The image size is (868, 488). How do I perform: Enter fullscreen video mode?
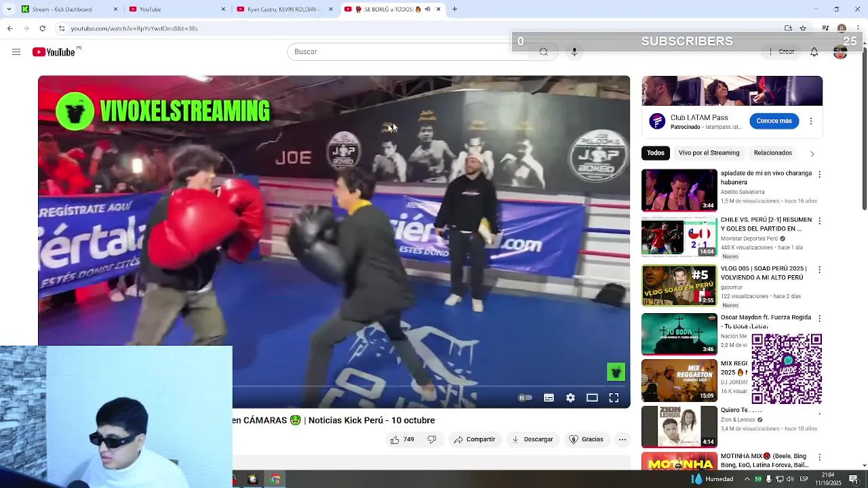tap(614, 398)
